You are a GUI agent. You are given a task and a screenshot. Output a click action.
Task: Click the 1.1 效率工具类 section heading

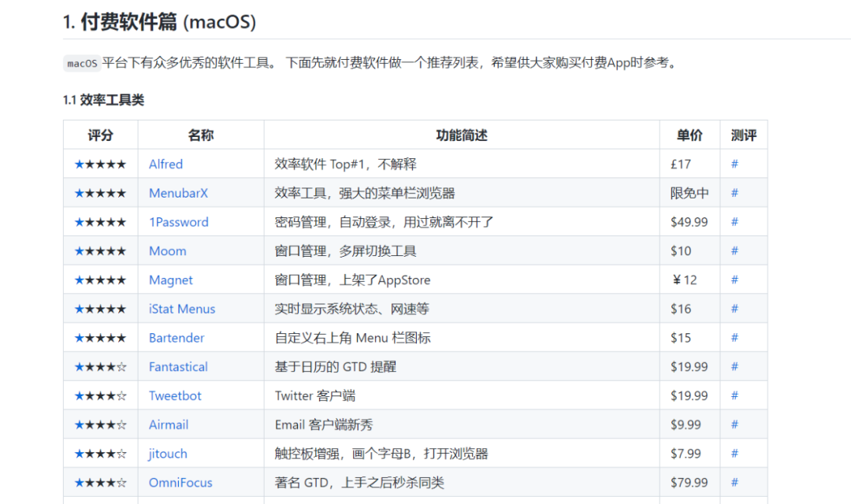click(x=103, y=100)
